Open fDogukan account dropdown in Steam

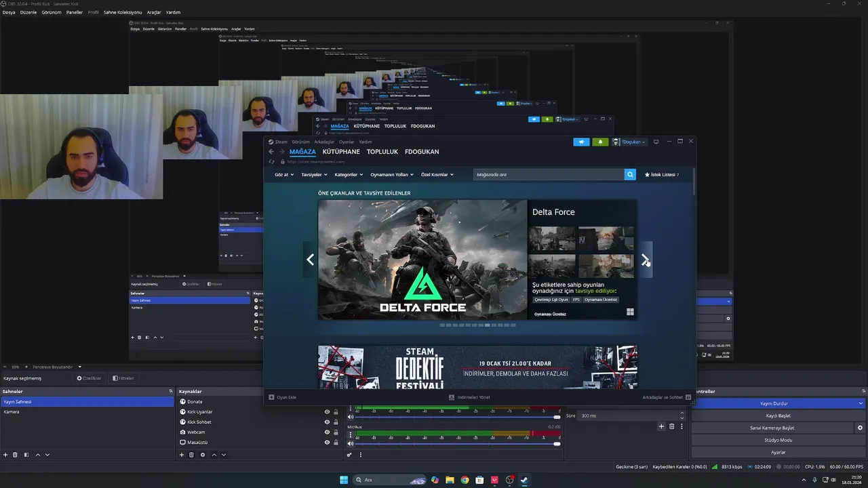[629, 142]
